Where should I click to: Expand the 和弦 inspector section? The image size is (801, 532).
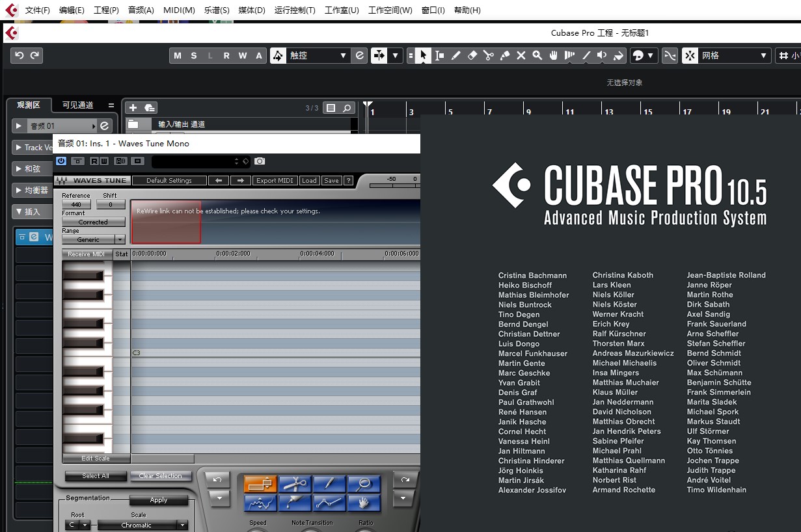(33, 168)
